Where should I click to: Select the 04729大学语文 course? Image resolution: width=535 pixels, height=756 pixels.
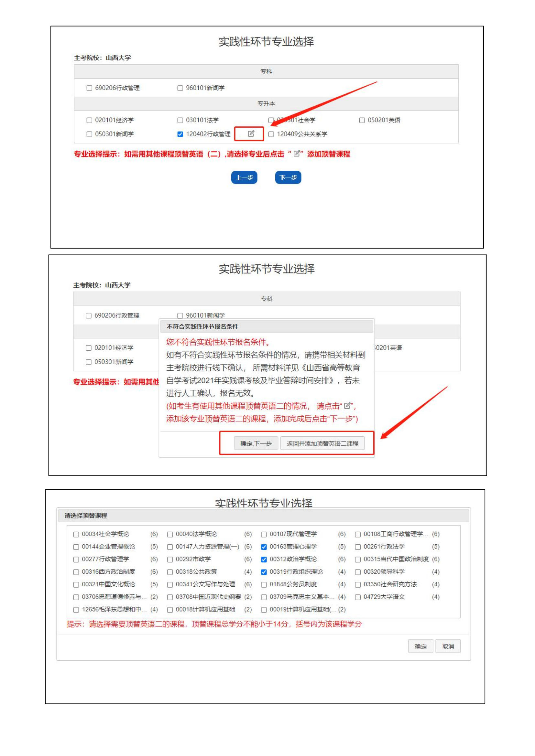[358, 597]
